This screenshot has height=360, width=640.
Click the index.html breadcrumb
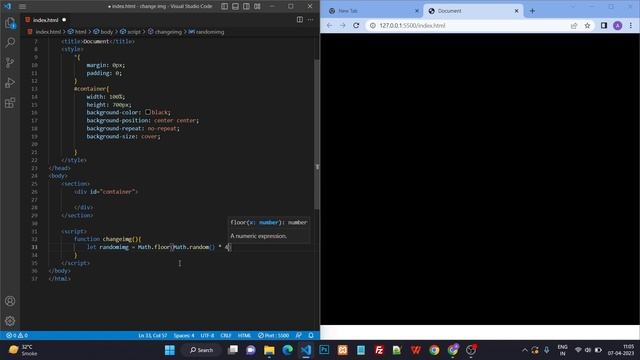pyautogui.click(x=44, y=32)
